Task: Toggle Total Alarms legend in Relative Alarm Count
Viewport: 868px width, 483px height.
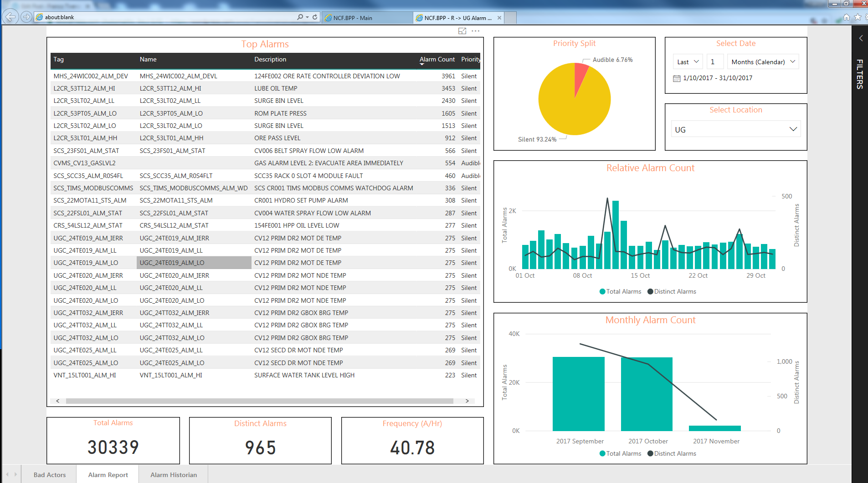Action: coord(620,291)
